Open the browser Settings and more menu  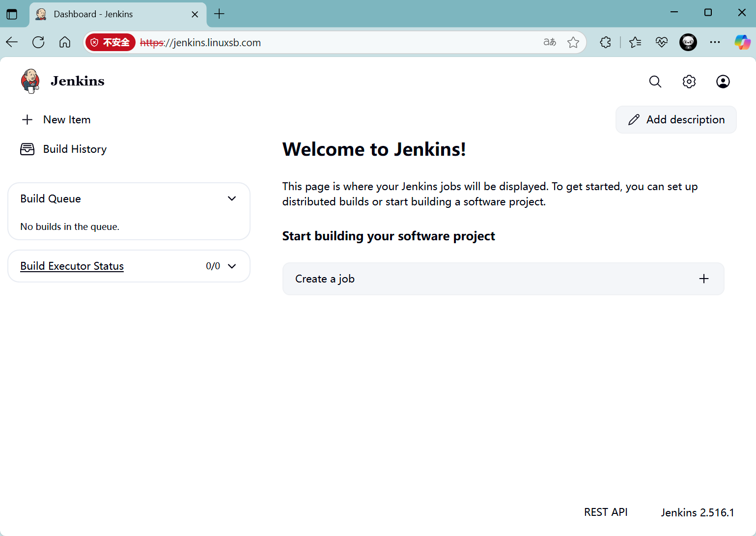pos(715,43)
